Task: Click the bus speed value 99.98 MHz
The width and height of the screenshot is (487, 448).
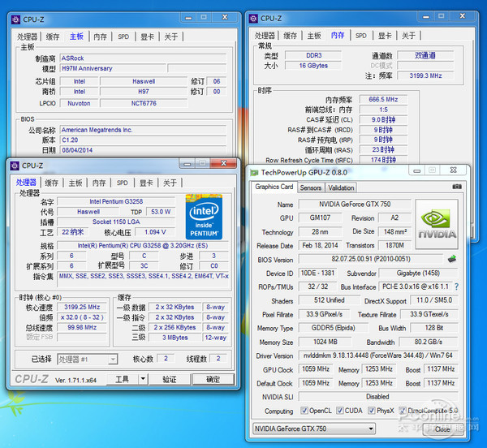Action: (x=82, y=328)
